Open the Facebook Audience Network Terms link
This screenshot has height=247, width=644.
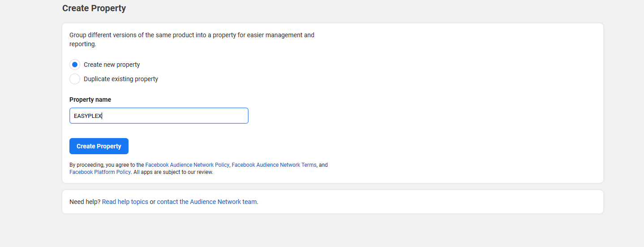[274, 165]
